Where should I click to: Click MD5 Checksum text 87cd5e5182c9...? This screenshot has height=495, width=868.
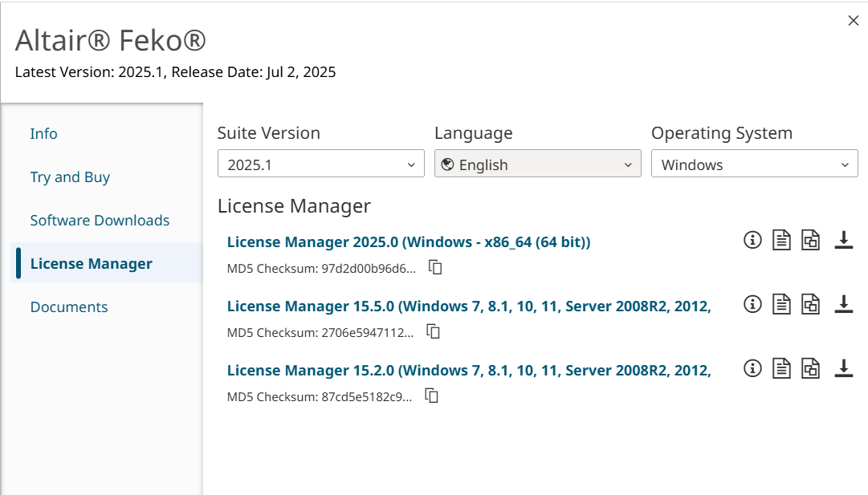[x=320, y=397]
